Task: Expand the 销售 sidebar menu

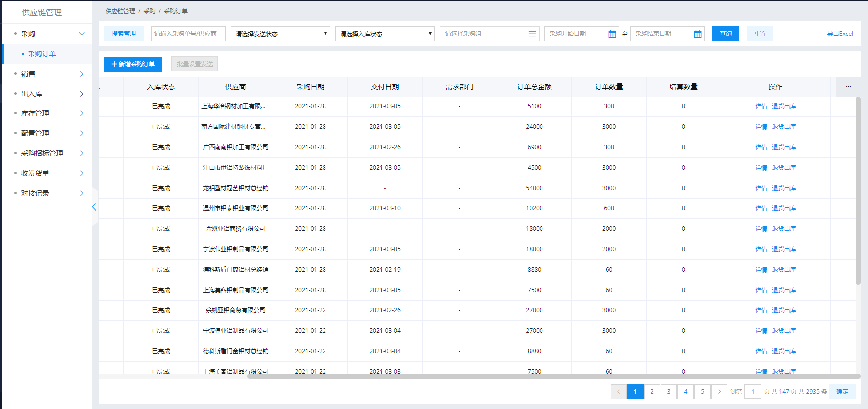Action: coord(49,74)
